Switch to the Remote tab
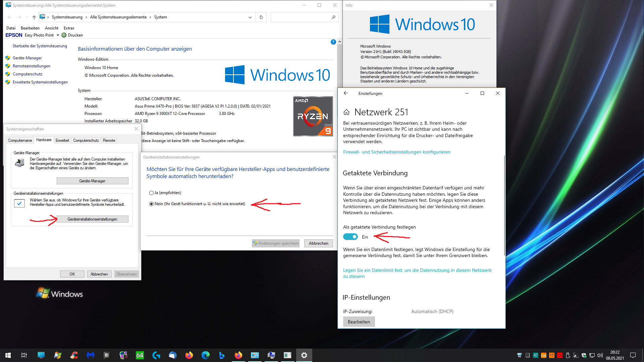Image resolution: width=644 pixels, height=362 pixels. 109,140
